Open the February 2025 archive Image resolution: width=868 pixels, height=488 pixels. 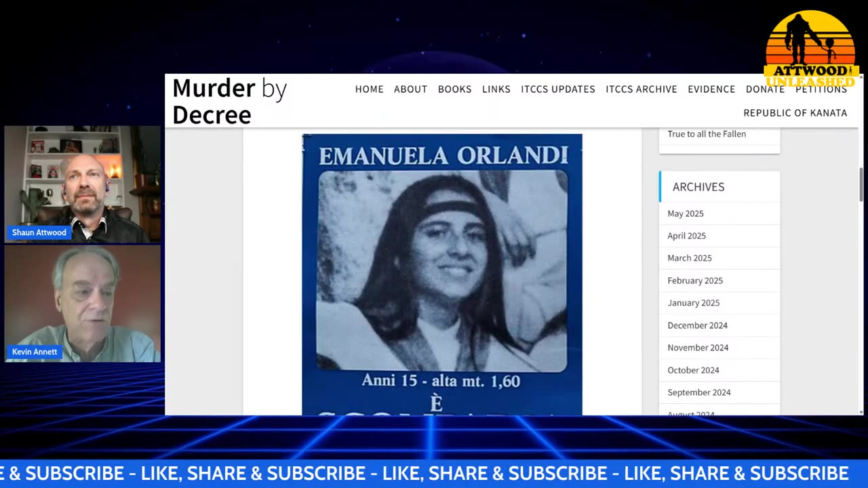click(695, 281)
